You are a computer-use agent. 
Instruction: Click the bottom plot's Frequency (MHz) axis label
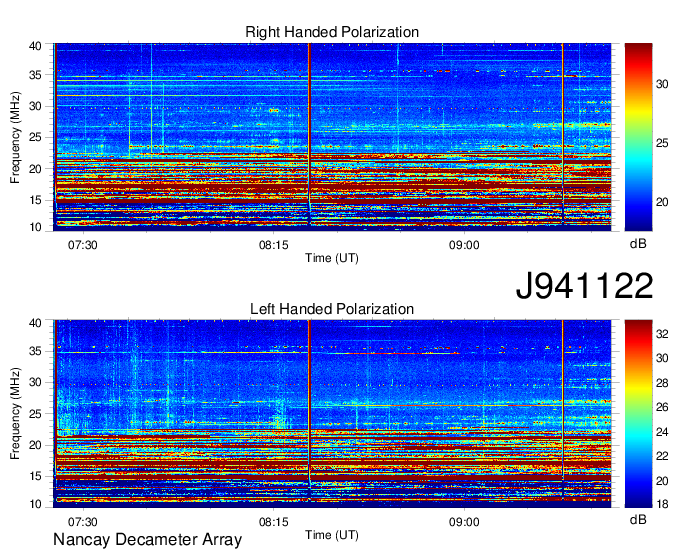click(15, 414)
